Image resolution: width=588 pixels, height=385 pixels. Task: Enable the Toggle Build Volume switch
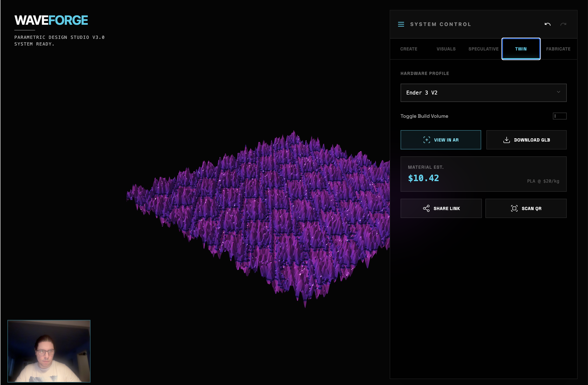coord(559,116)
